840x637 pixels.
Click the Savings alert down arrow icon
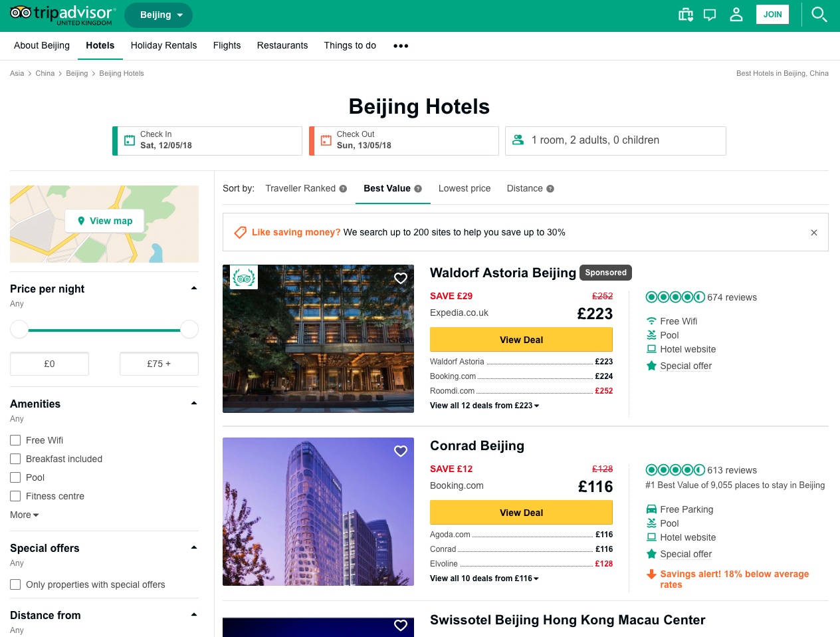click(x=652, y=574)
